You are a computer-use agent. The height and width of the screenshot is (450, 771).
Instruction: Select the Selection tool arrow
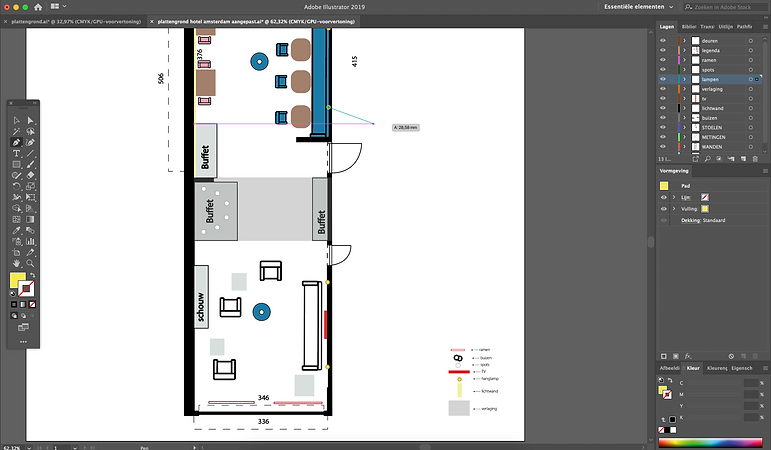(x=16, y=120)
